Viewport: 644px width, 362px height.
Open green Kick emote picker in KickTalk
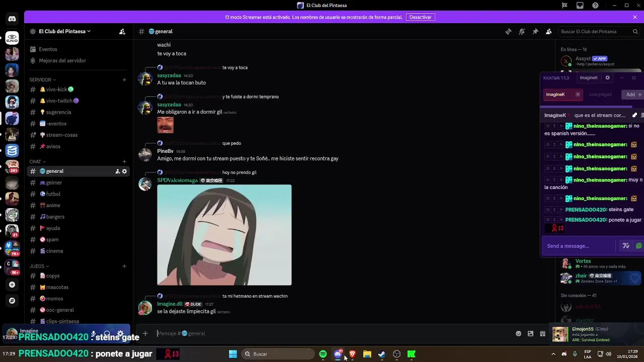tap(639, 246)
